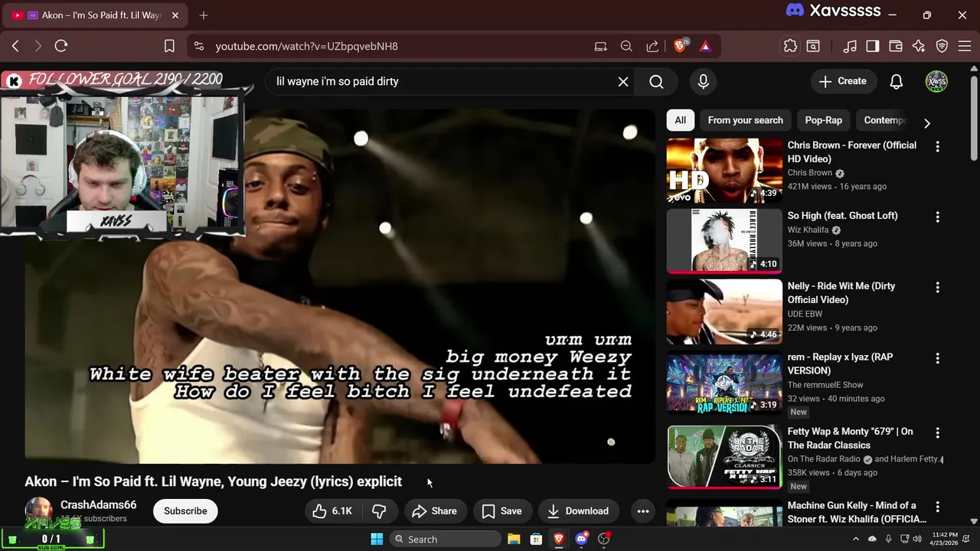Click the install app icon in the address bar

pos(601,46)
